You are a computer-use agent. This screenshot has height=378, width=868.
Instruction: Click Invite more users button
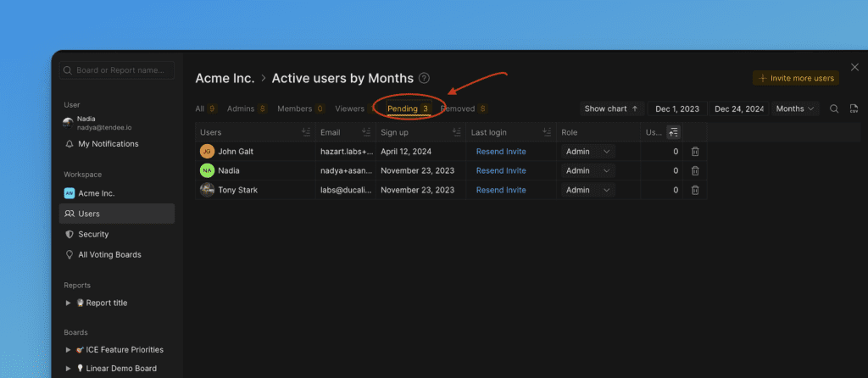795,78
